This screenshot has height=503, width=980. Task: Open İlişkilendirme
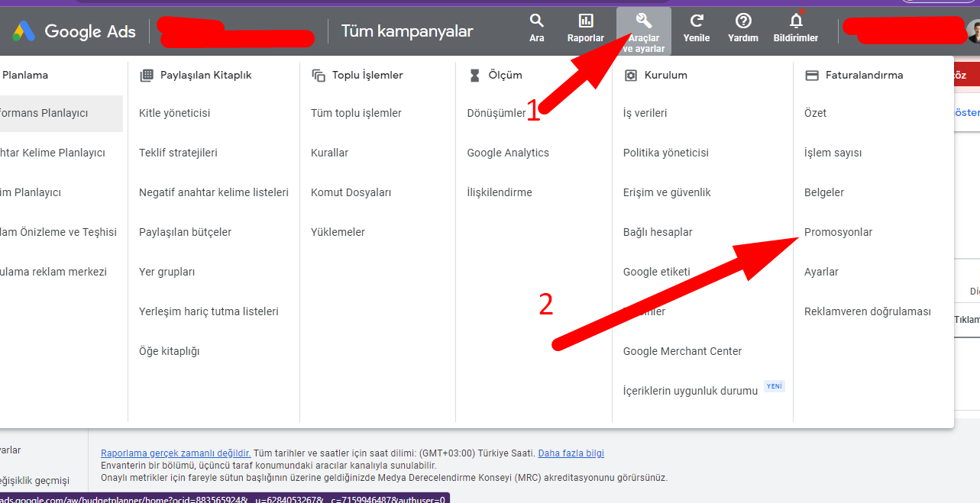500,192
